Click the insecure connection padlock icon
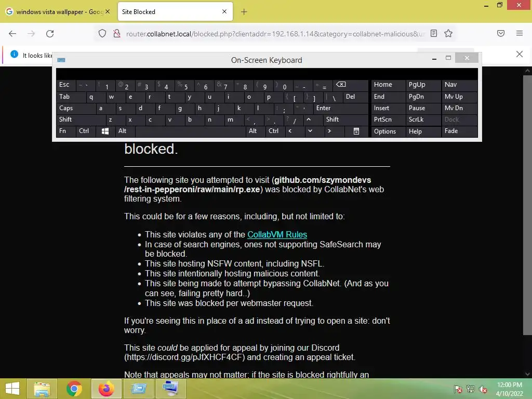The height and width of the screenshot is (399, 532). 117,34
